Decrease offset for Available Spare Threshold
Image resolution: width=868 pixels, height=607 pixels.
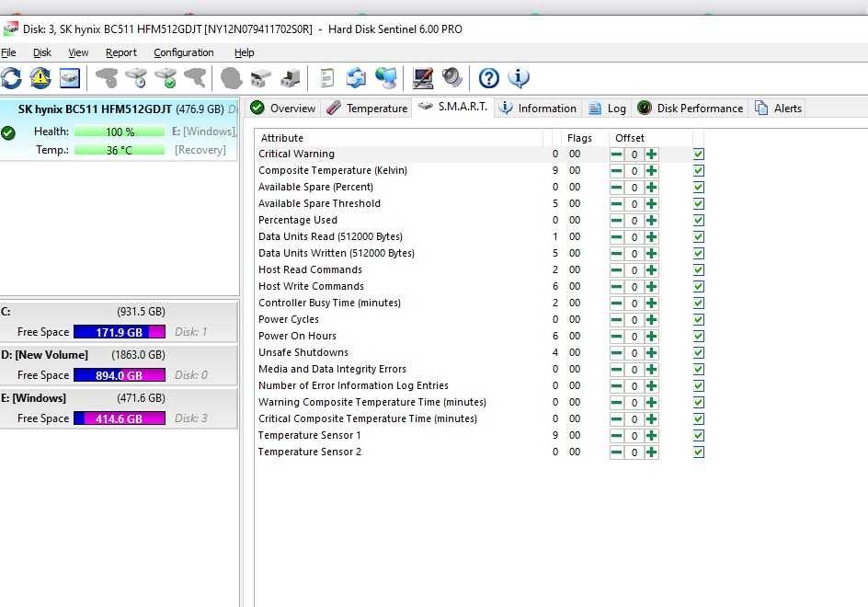616,204
